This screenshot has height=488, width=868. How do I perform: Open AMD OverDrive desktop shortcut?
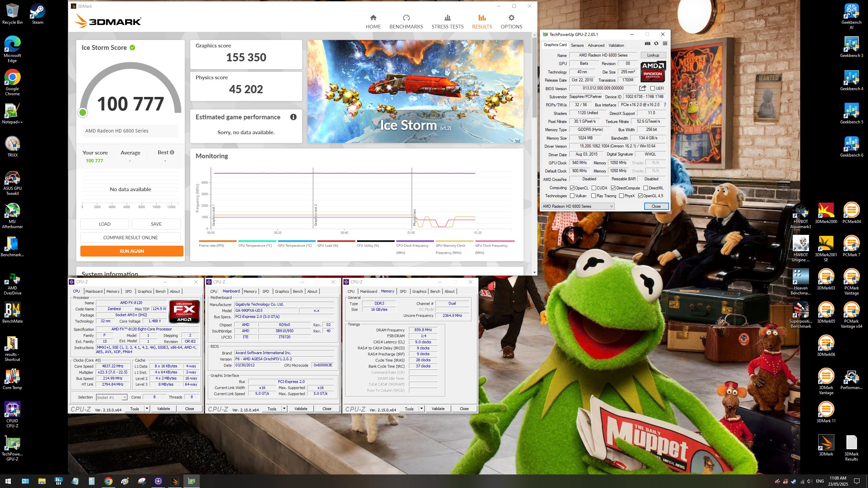tap(12, 284)
